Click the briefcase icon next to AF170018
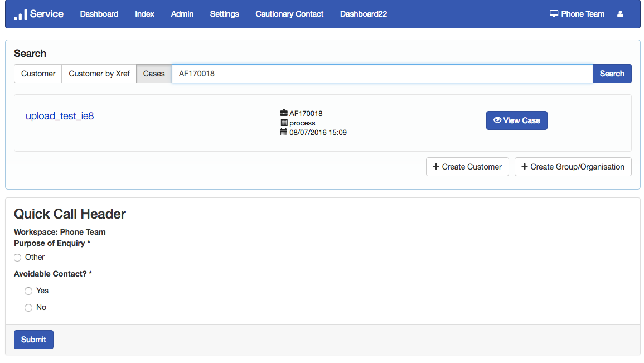 pyautogui.click(x=284, y=113)
